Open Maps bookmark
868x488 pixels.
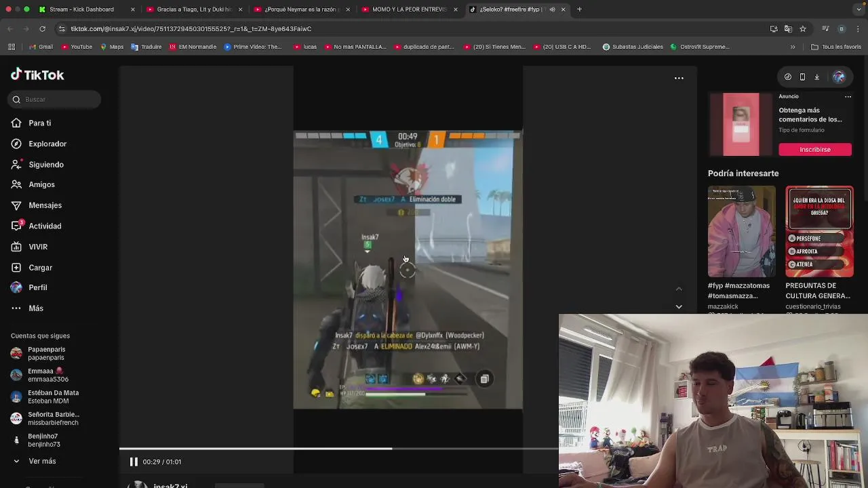pos(112,47)
